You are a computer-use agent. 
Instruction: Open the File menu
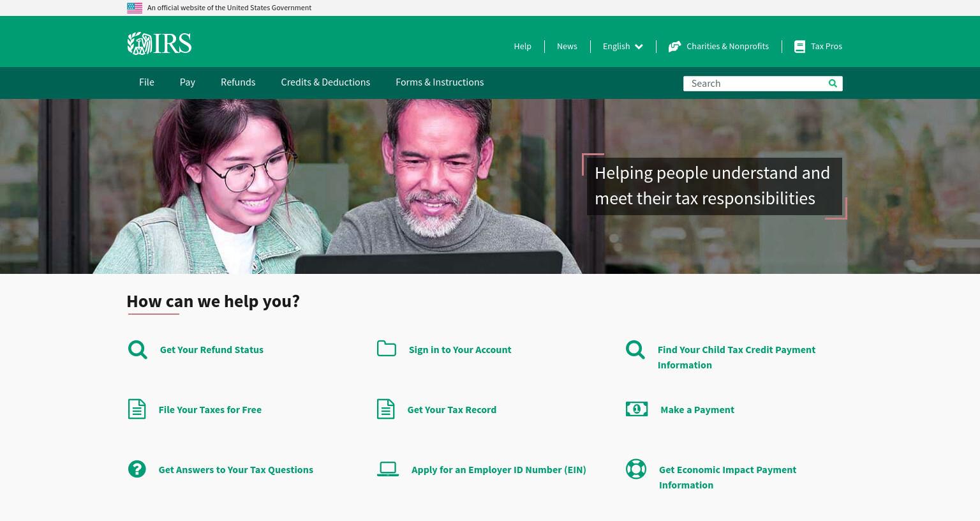click(147, 82)
